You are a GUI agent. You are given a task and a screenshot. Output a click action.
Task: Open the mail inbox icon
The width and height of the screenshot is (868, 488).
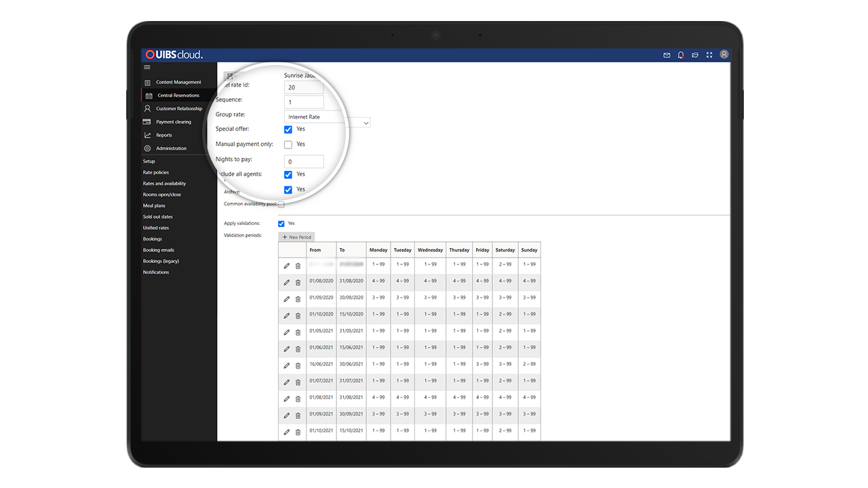point(667,55)
